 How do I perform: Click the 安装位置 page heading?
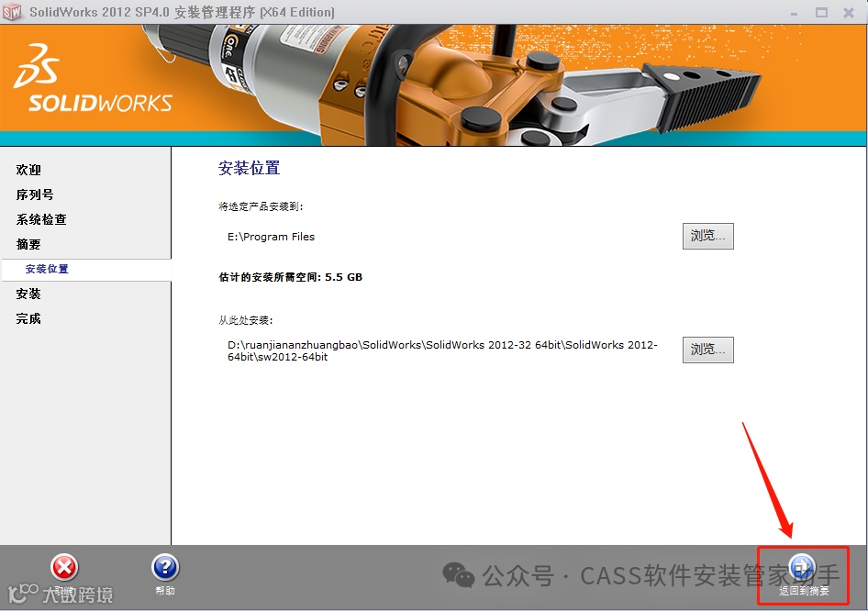coord(249,168)
